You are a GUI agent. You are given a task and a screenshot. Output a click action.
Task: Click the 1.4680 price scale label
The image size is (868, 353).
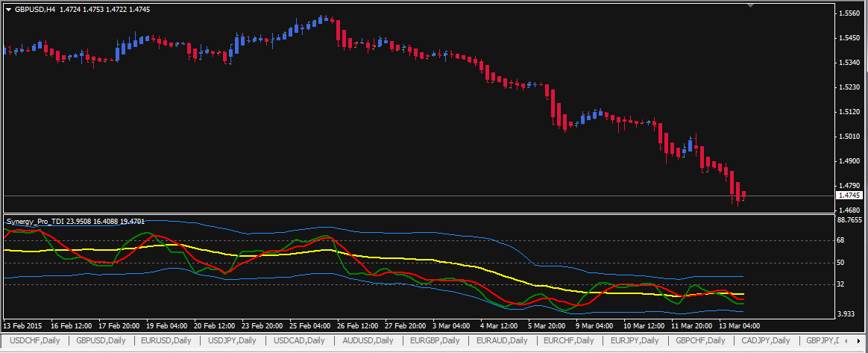pyautogui.click(x=849, y=210)
